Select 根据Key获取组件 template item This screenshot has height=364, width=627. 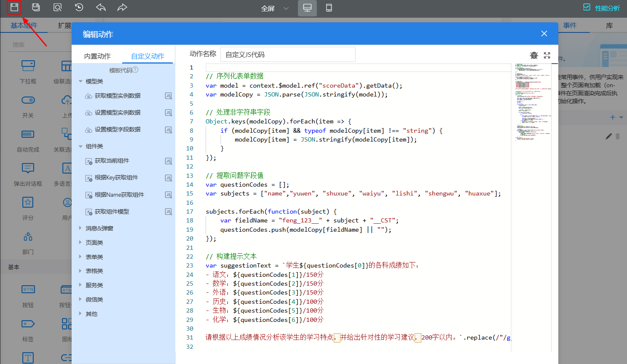116,178
